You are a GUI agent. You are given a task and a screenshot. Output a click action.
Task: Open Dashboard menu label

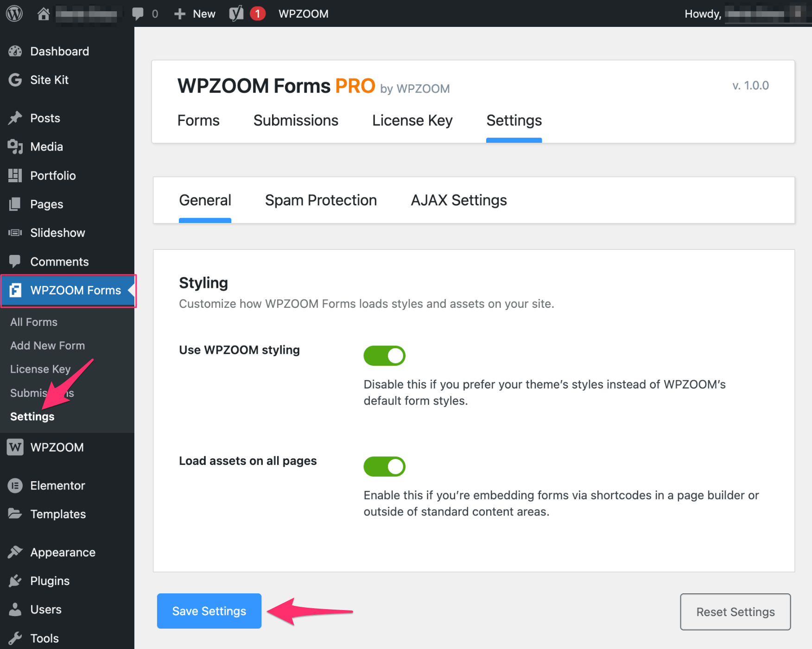click(59, 51)
